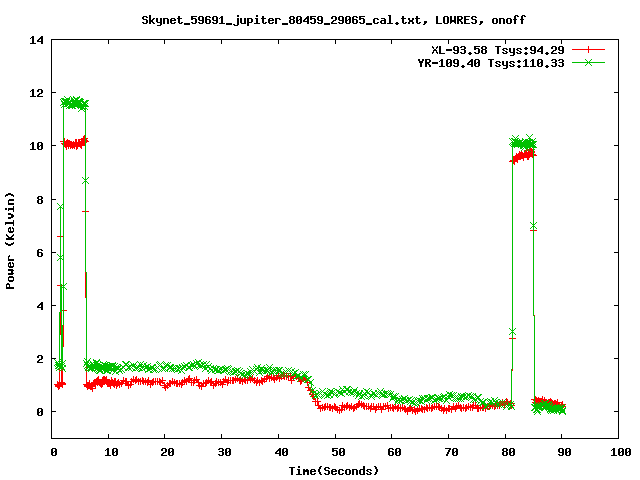Click the x-axis tick label 70
The image size is (640, 480).
pyautogui.click(x=451, y=452)
